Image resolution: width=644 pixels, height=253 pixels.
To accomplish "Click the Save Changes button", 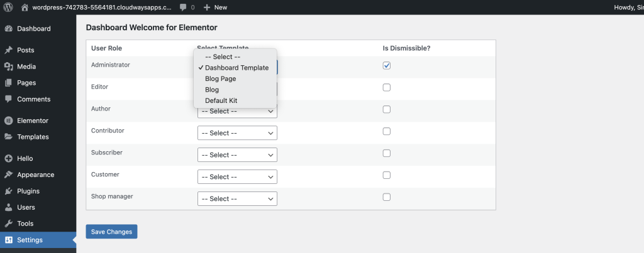I will pos(111,232).
